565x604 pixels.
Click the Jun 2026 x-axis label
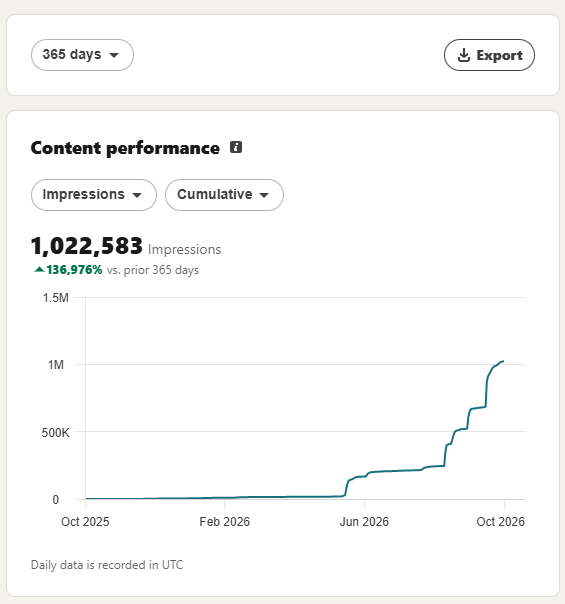tap(364, 522)
